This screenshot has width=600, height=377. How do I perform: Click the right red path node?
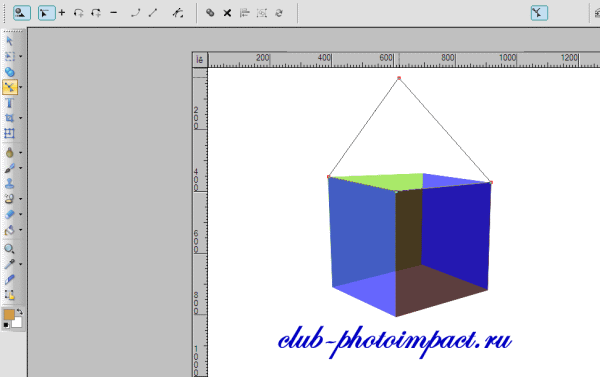[x=491, y=182]
